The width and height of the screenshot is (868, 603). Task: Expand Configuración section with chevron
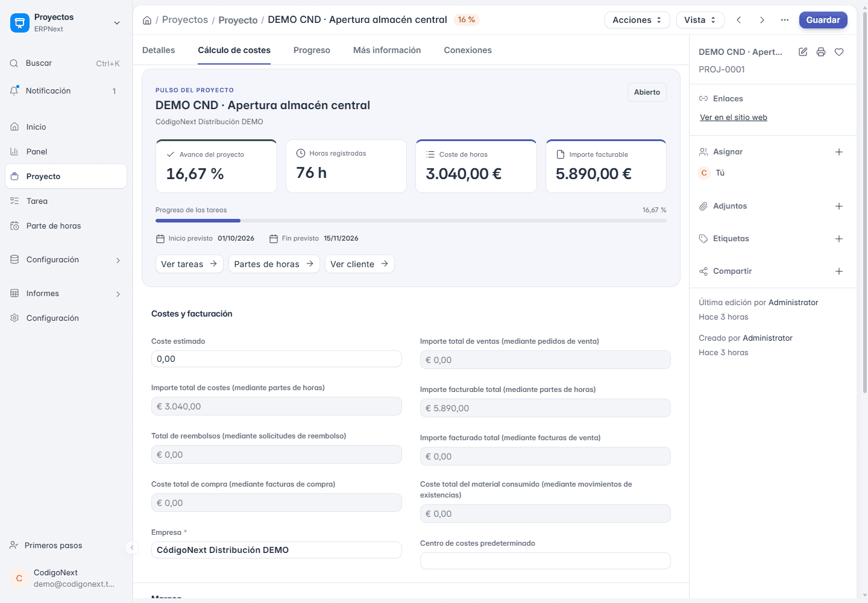118,260
